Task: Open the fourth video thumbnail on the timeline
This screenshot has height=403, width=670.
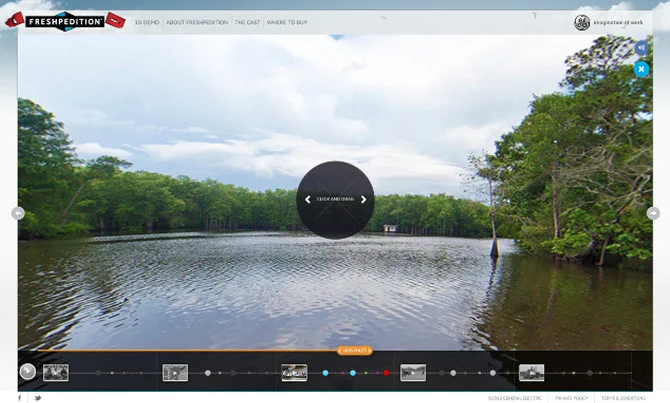Action: coord(413,373)
